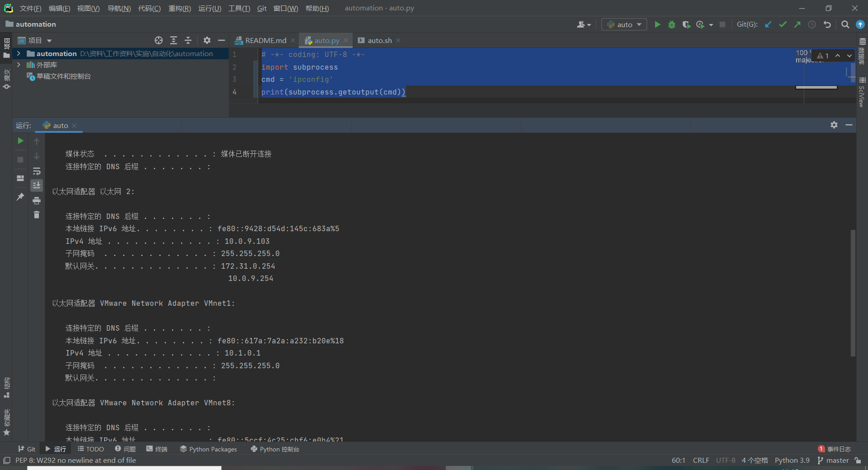Rollback changes with the undo arrow
868x470 pixels.
coord(827,24)
